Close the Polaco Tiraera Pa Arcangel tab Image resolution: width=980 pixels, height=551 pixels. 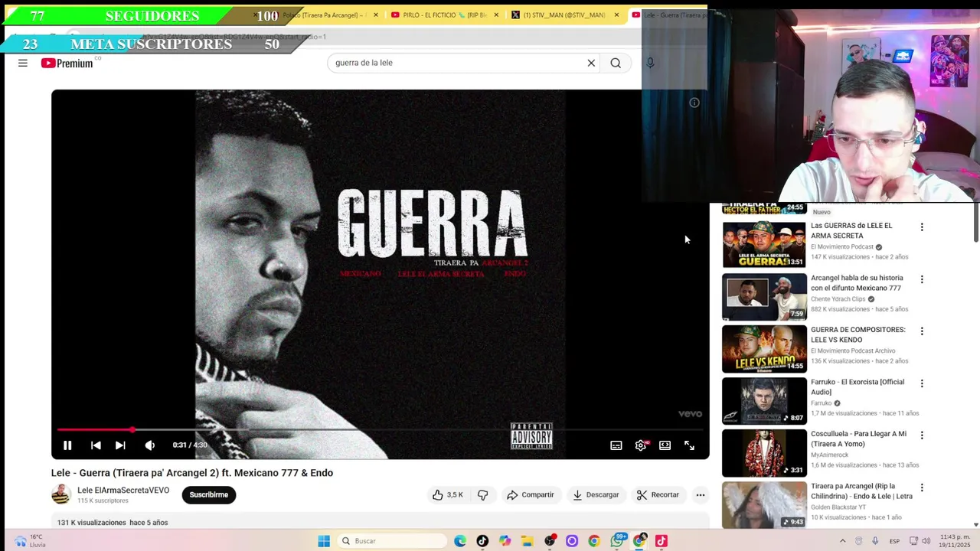375,15
